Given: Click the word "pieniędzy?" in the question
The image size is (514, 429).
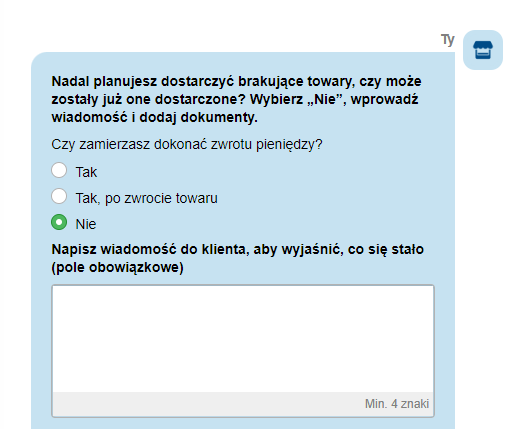Looking at the screenshot, I should [x=289, y=145].
